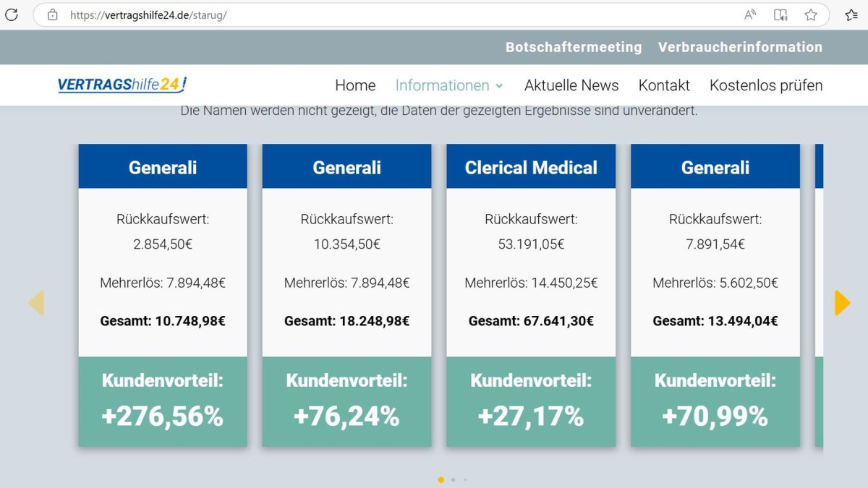Expand the Informationen dropdown menu

(x=448, y=85)
